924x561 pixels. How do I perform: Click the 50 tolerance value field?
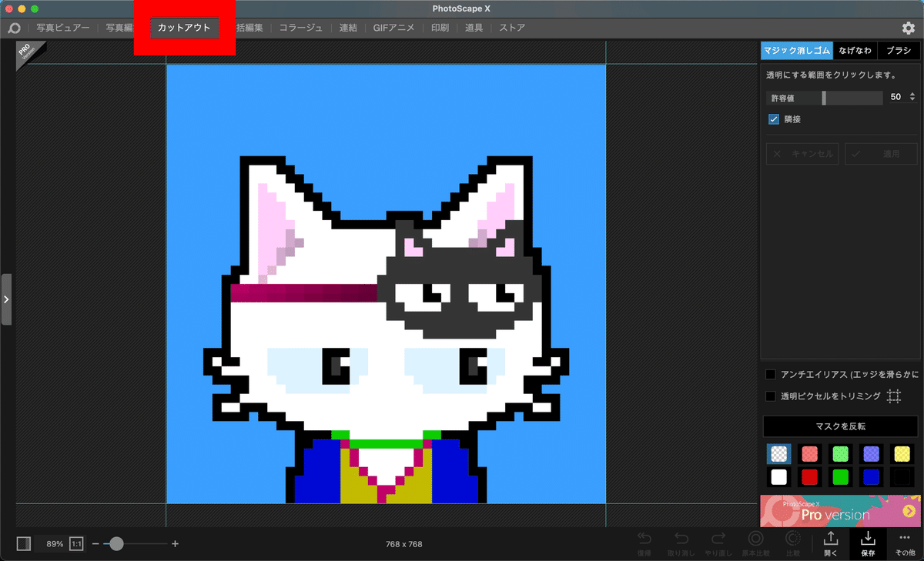pos(896,98)
